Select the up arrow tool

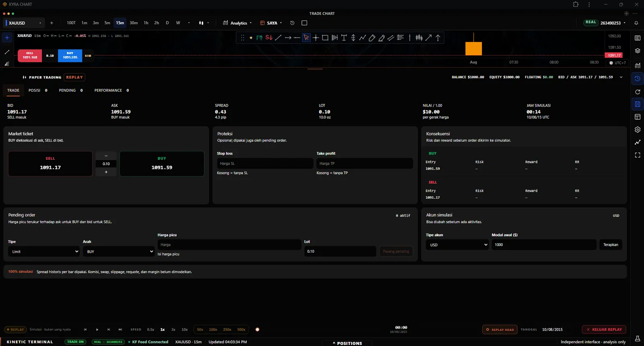(438, 38)
